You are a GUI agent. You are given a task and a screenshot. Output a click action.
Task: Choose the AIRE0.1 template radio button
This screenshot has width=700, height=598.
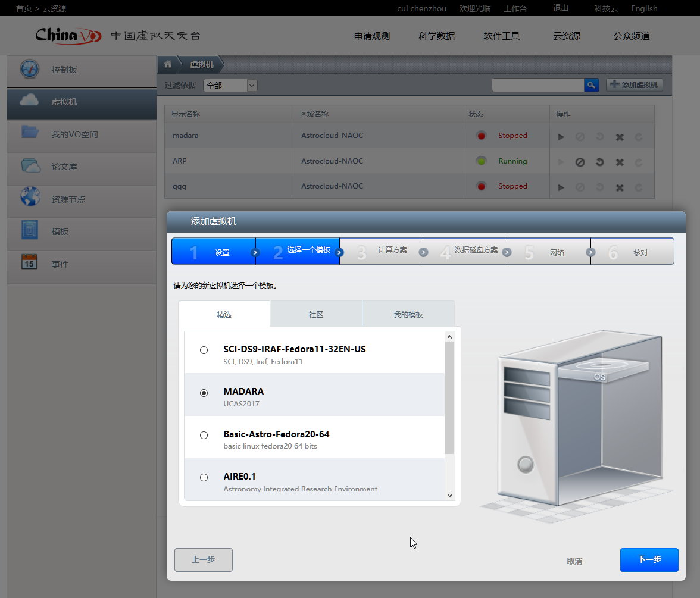(x=204, y=477)
